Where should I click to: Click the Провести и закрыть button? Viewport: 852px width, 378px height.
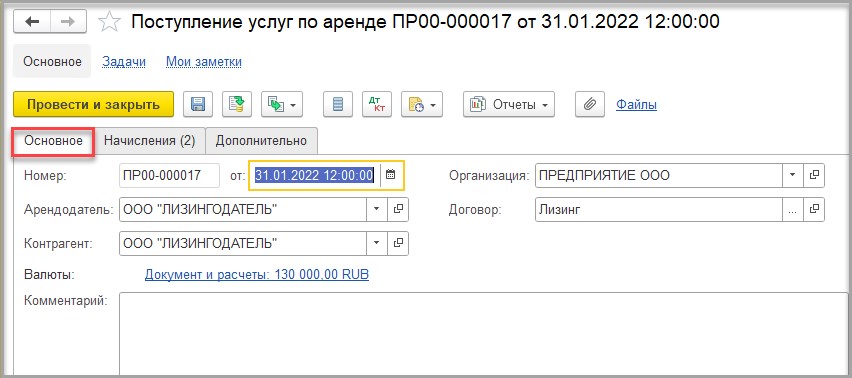click(93, 104)
